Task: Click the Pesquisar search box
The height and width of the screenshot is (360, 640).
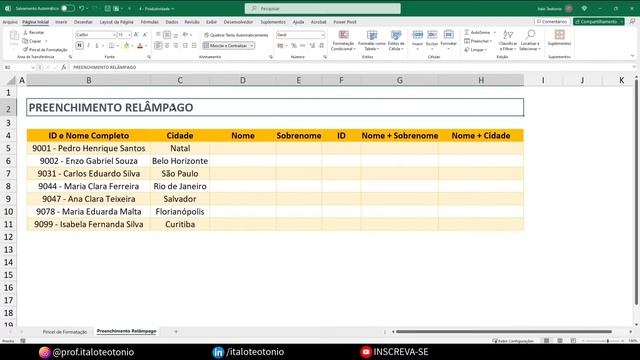Action: (322, 8)
